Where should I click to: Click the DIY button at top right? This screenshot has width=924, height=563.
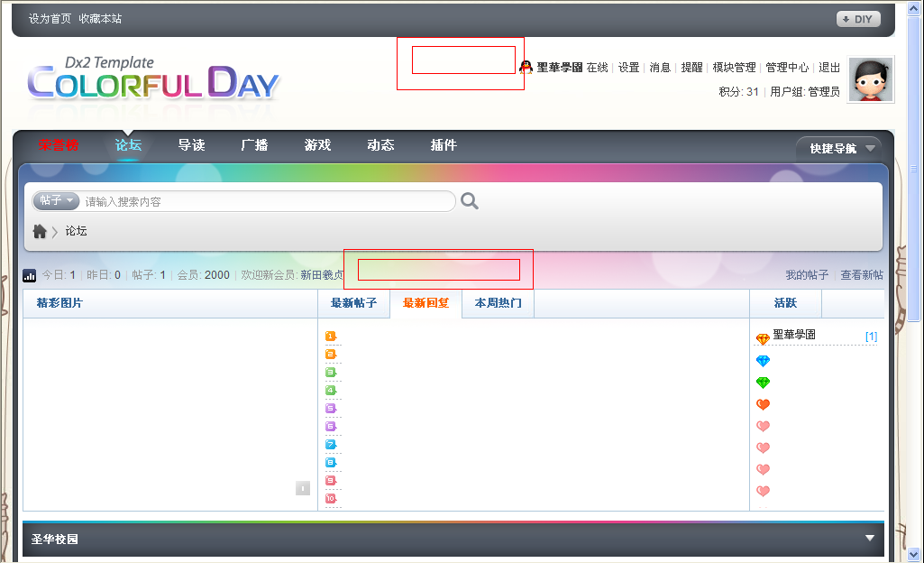tap(856, 18)
